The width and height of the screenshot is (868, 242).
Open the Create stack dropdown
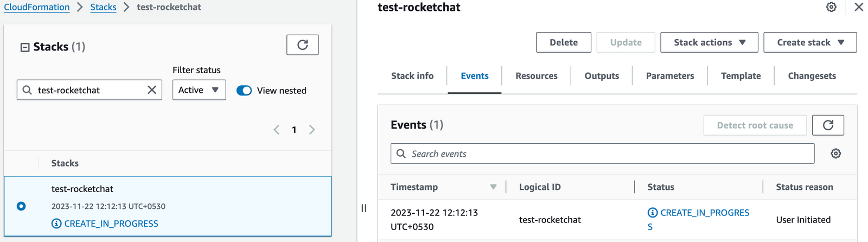pos(810,42)
